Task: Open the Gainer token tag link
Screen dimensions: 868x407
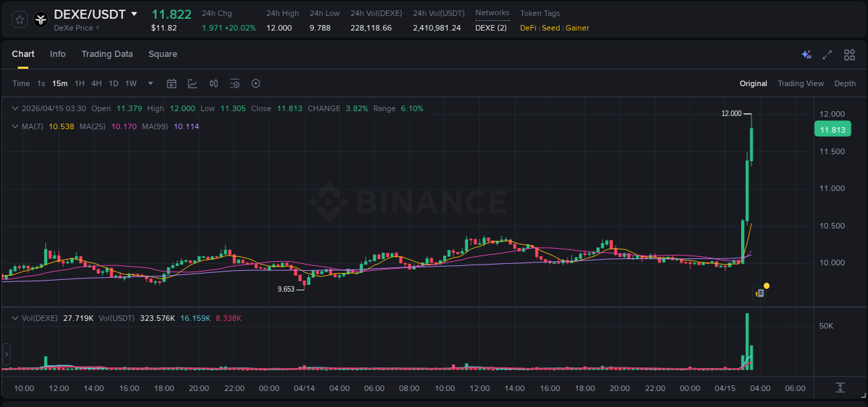Action: [x=577, y=28]
